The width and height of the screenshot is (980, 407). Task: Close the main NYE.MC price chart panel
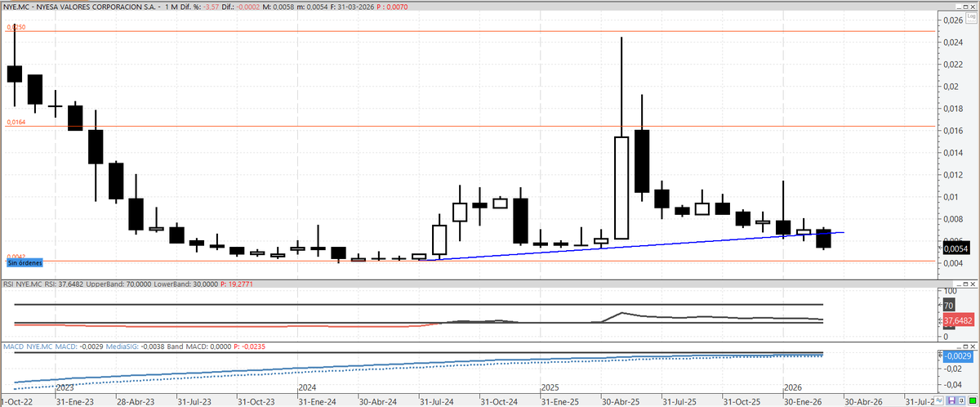[x=973, y=7]
